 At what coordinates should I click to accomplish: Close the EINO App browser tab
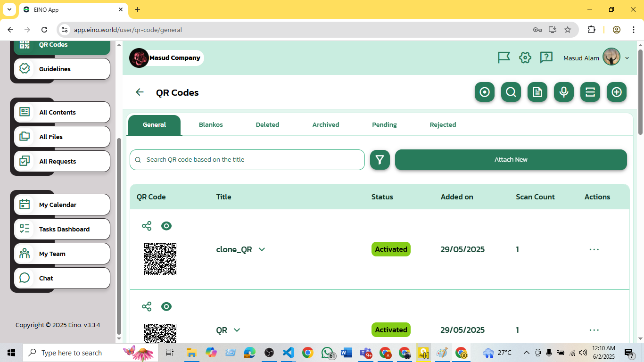(121, 9)
